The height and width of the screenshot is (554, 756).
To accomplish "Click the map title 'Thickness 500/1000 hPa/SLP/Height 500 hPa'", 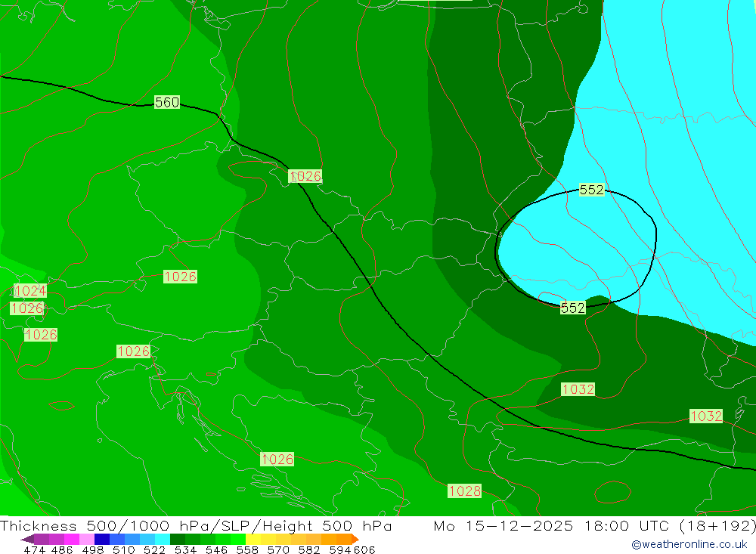I will coord(196,525).
